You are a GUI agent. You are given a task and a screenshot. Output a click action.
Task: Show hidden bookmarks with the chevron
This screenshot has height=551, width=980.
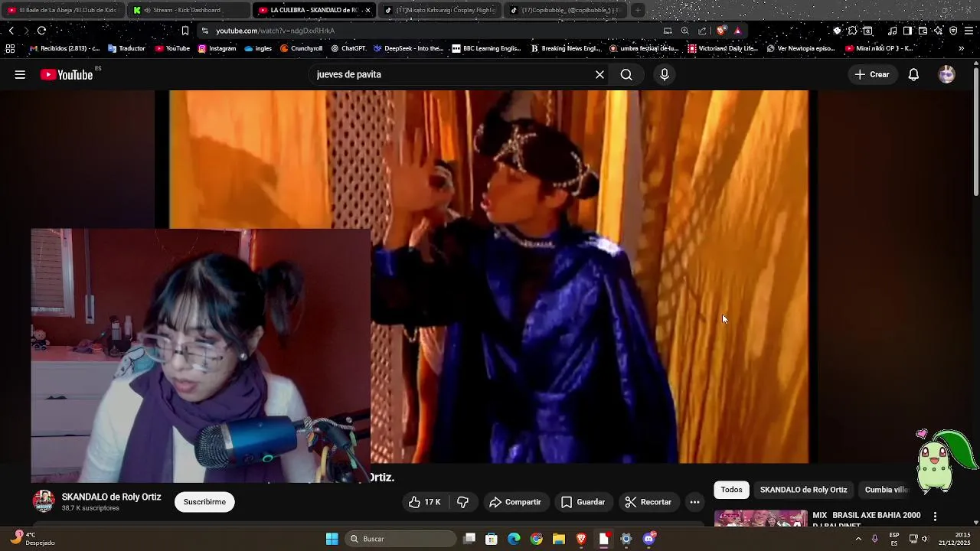961,48
